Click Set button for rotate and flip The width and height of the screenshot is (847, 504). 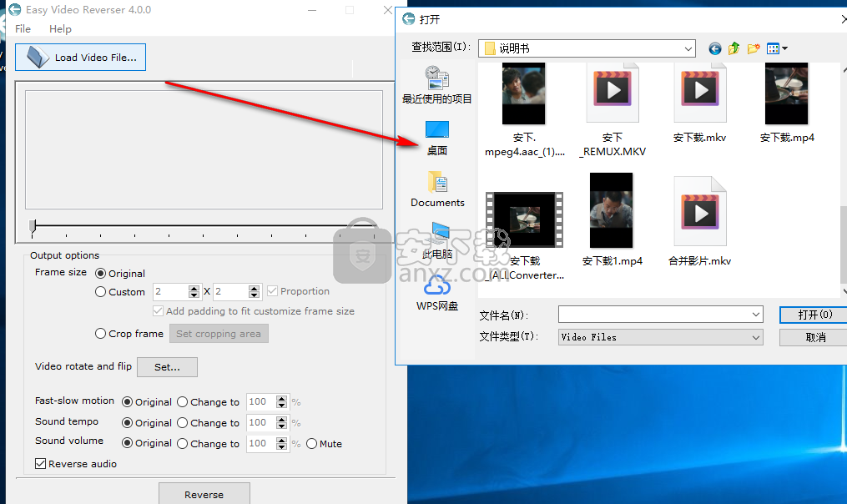(x=168, y=367)
